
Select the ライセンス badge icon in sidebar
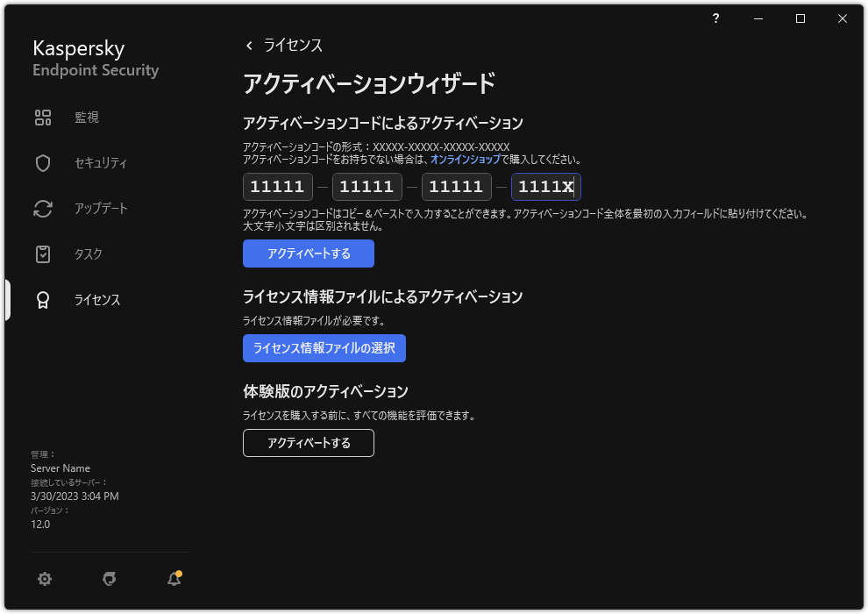(42, 299)
